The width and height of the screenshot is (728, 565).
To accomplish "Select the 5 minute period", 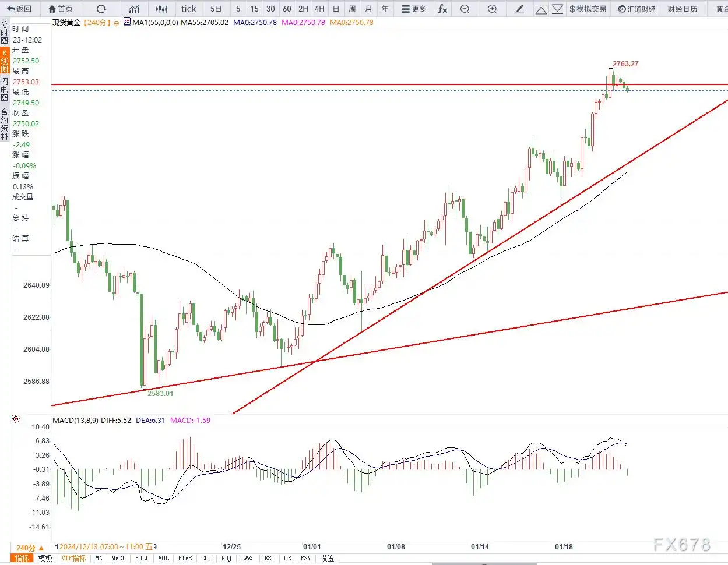I will click(x=238, y=9).
